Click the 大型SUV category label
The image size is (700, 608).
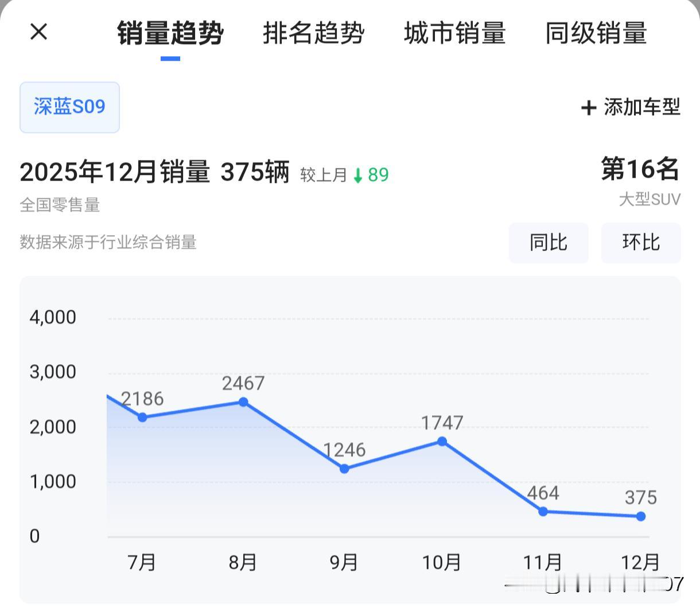click(650, 200)
